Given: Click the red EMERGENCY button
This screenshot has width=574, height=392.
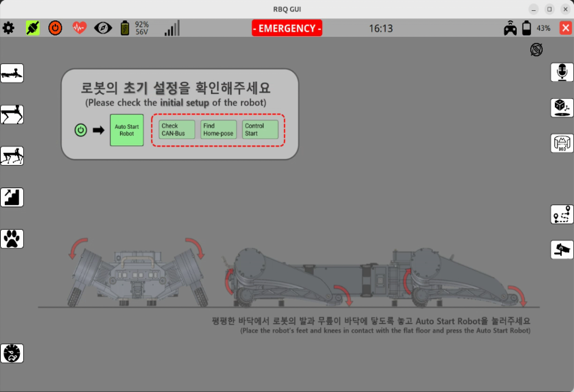Looking at the screenshot, I should click(287, 28).
